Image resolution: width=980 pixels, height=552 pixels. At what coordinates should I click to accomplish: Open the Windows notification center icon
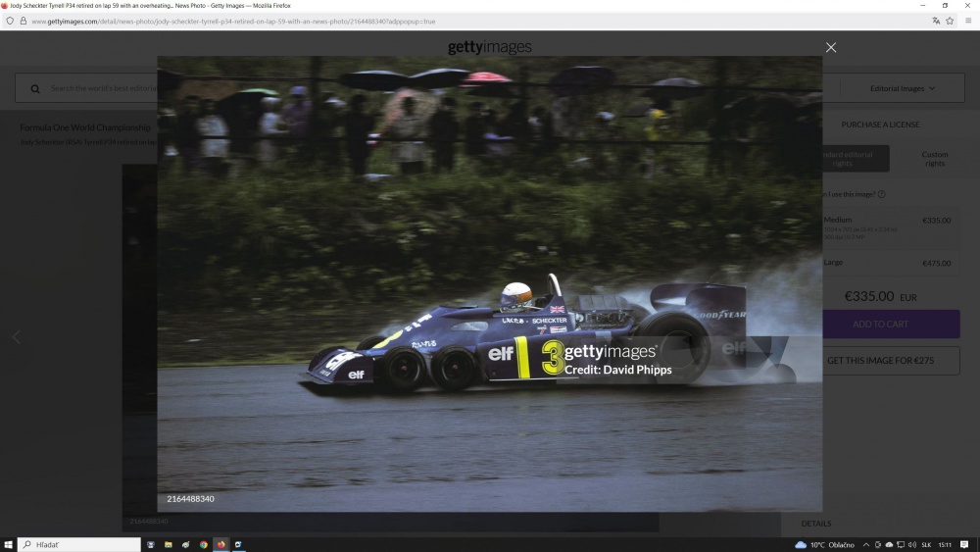pyautogui.click(x=964, y=545)
